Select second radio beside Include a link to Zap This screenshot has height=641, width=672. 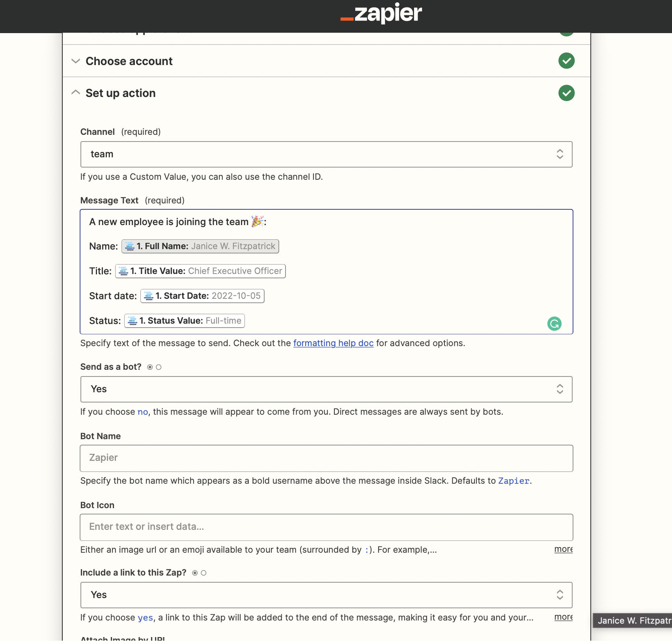(203, 573)
